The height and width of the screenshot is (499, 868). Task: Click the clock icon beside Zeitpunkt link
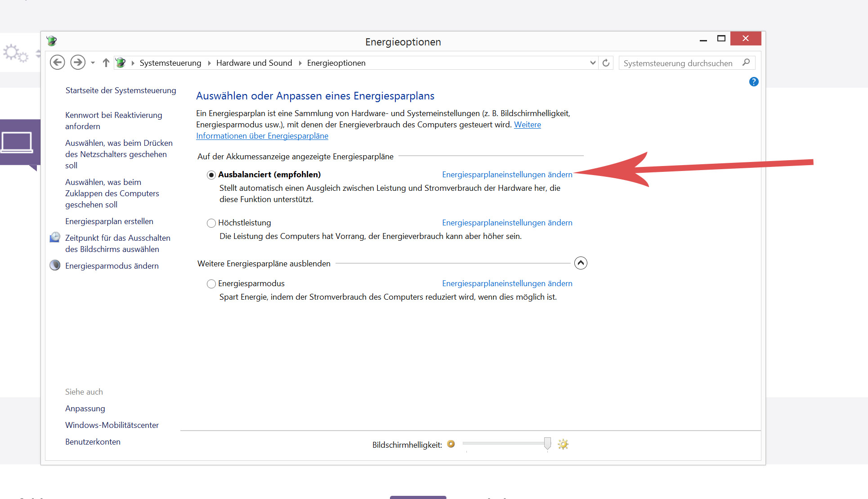pos(55,237)
